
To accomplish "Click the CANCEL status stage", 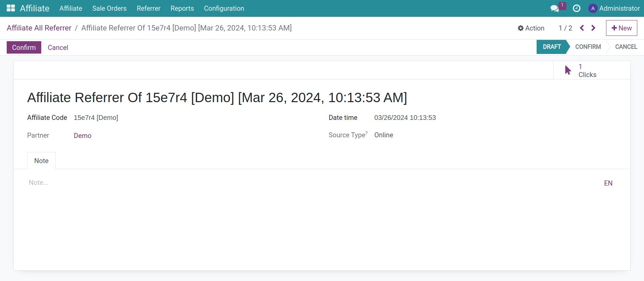I will (626, 47).
